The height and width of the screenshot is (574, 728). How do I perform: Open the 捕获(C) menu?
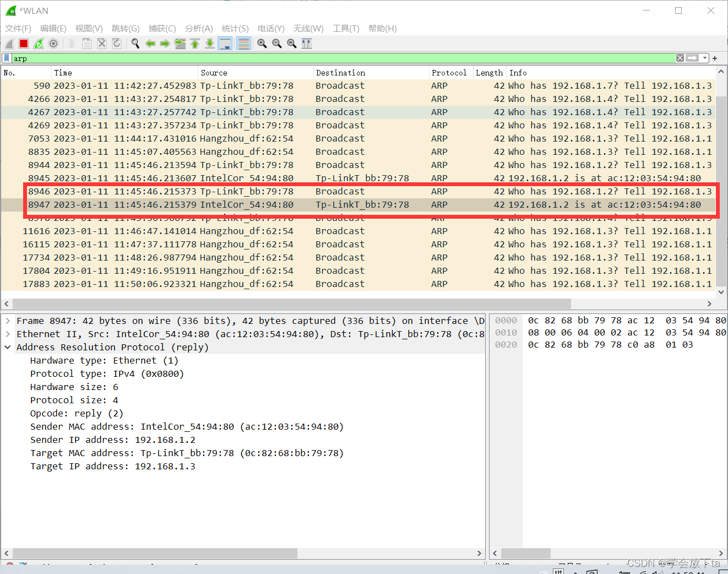162,29
